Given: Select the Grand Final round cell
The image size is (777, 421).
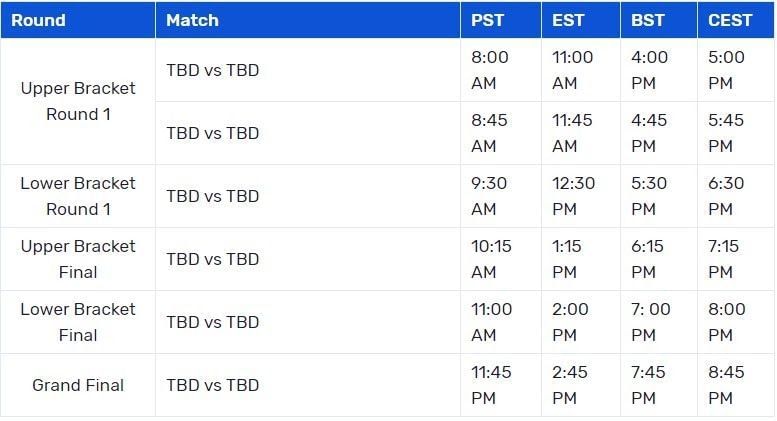Looking at the screenshot, I should 78,385.
